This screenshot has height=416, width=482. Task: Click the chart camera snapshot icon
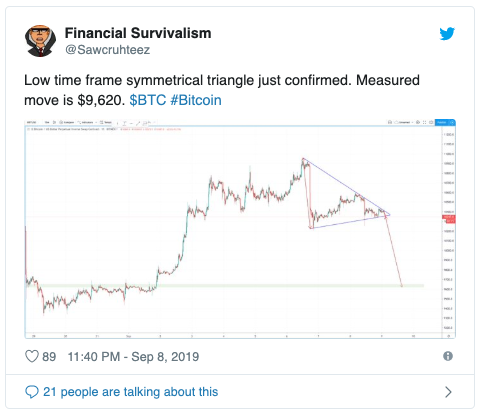pos(431,122)
